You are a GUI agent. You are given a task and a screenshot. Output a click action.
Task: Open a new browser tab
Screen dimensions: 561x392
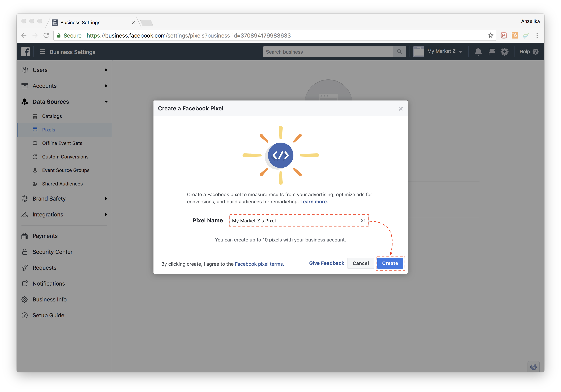point(147,23)
